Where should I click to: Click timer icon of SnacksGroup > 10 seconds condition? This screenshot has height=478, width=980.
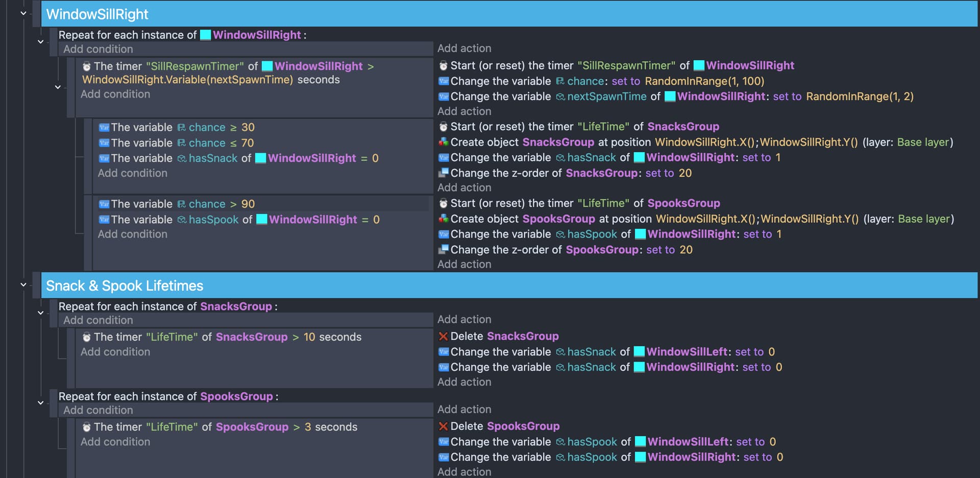coord(87,337)
